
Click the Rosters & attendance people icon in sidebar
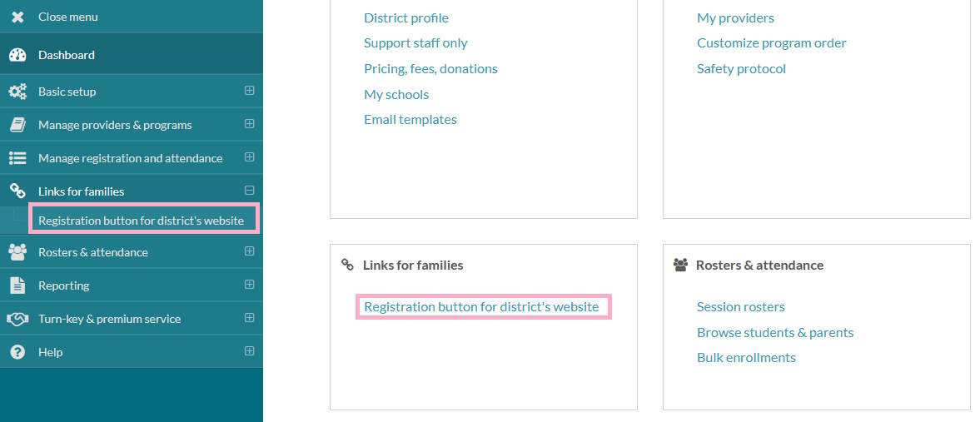pyautogui.click(x=17, y=252)
